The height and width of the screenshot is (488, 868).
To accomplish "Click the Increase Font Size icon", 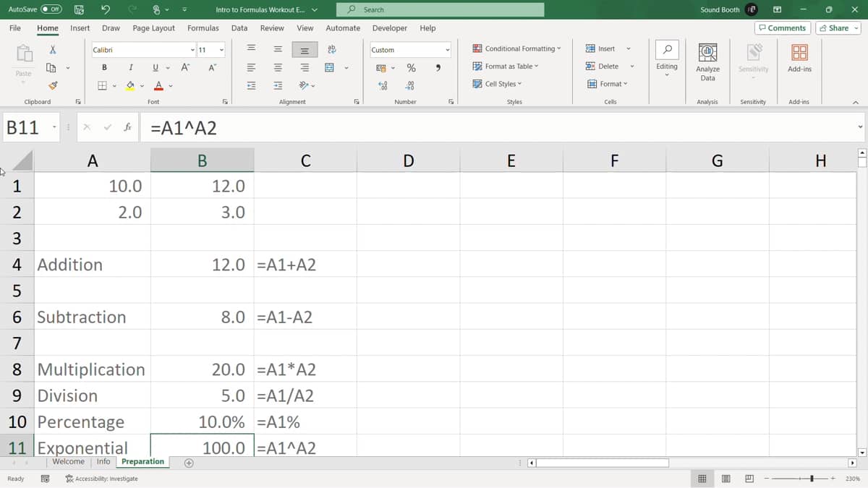I will (185, 67).
